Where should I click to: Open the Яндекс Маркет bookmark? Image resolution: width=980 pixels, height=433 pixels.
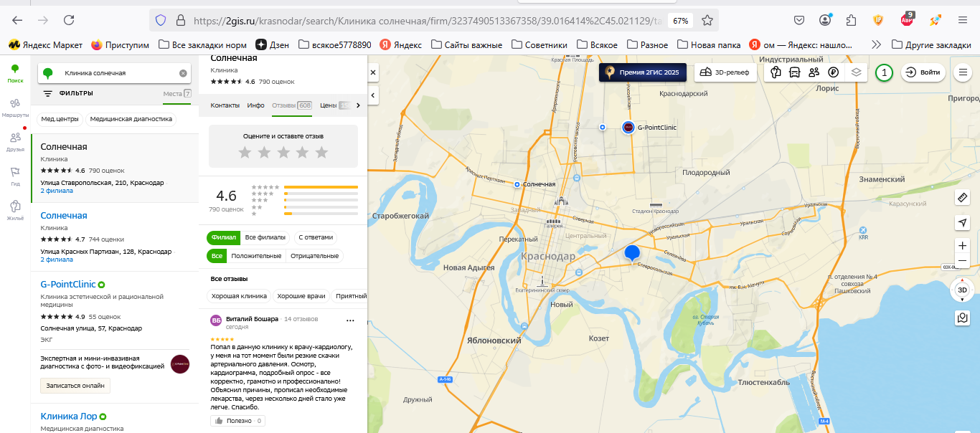tap(45, 44)
